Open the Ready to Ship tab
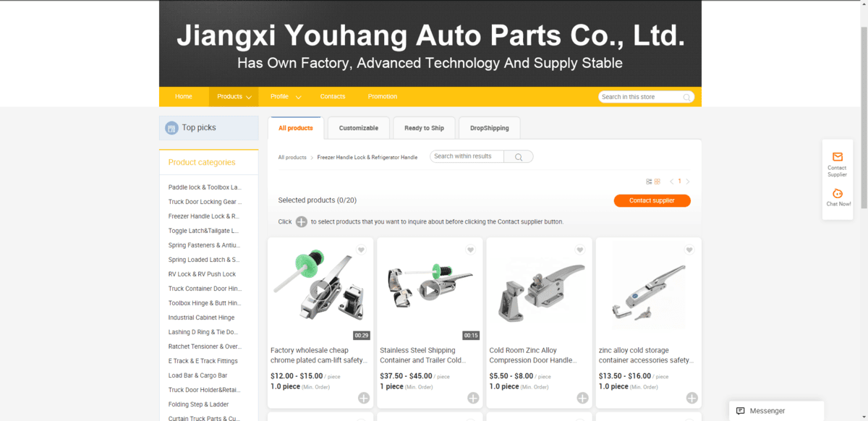 click(424, 128)
